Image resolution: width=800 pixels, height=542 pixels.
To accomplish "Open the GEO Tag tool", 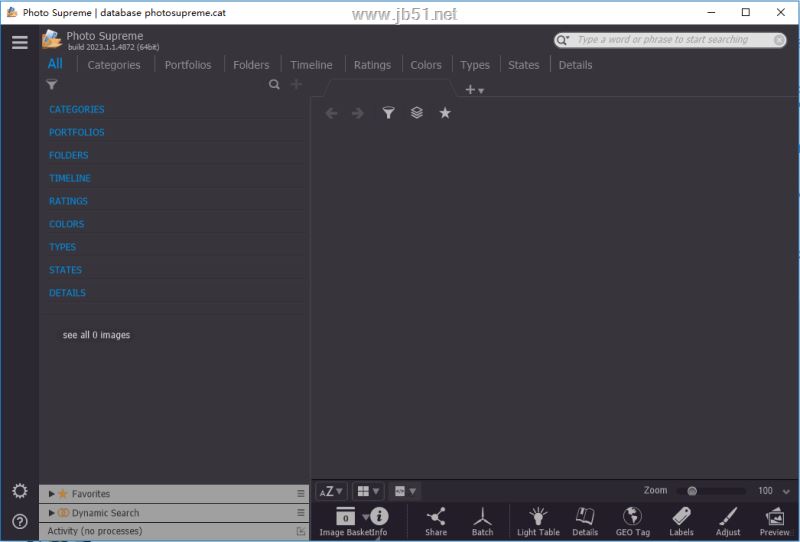I will coord(633,522).
